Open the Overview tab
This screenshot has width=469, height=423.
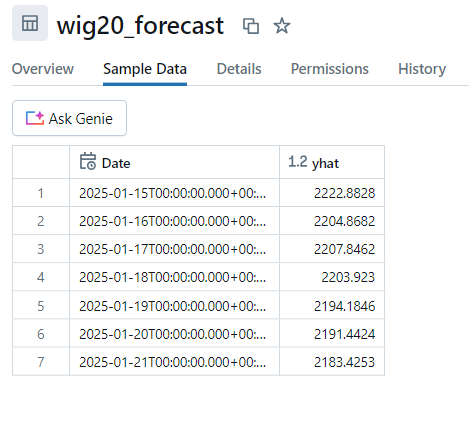point(43,69)
